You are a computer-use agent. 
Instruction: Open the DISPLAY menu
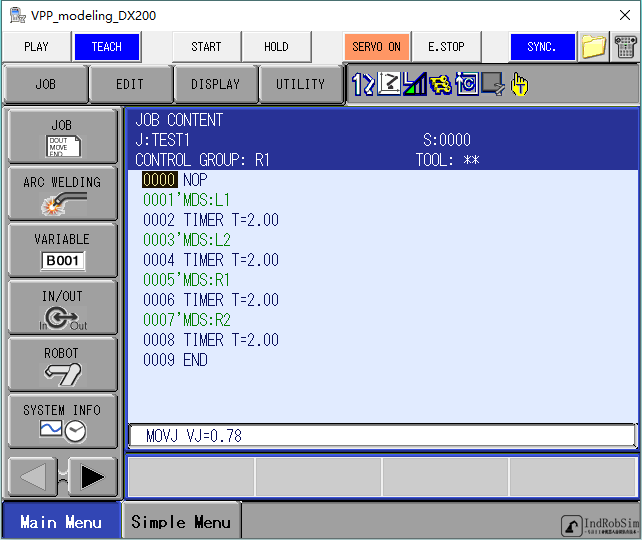216,84
